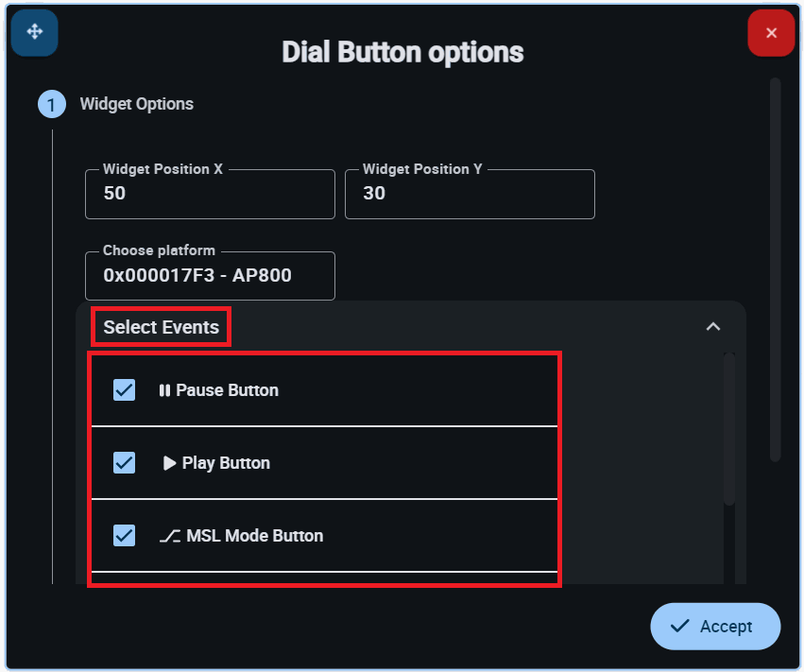Image resolution: width=804 pixels, height=672 pixels.
Task: Collapse Select Events using the chevron arrow
Action: tap(713, 326)
